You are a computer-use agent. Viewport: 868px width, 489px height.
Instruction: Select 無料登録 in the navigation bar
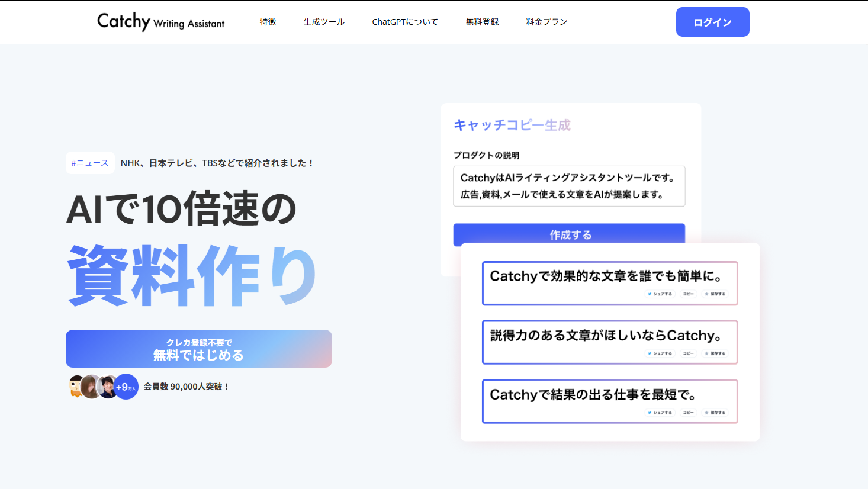482,21
